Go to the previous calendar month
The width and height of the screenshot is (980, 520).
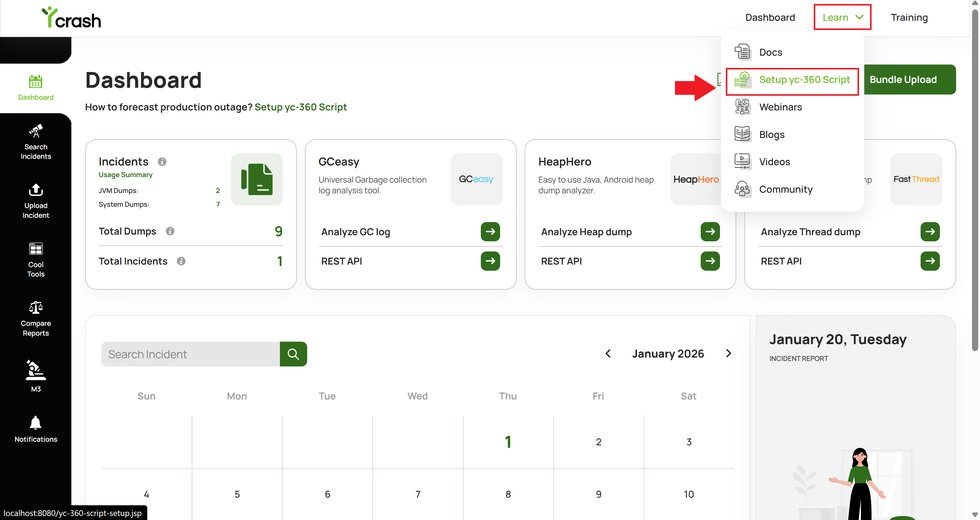pos(608,354)
